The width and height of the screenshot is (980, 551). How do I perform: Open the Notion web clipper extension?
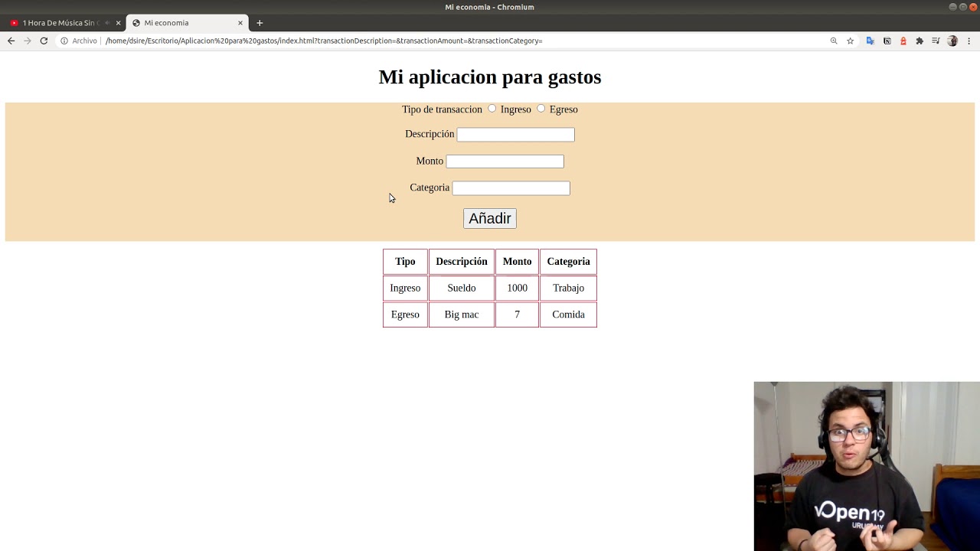click(887, 41)
